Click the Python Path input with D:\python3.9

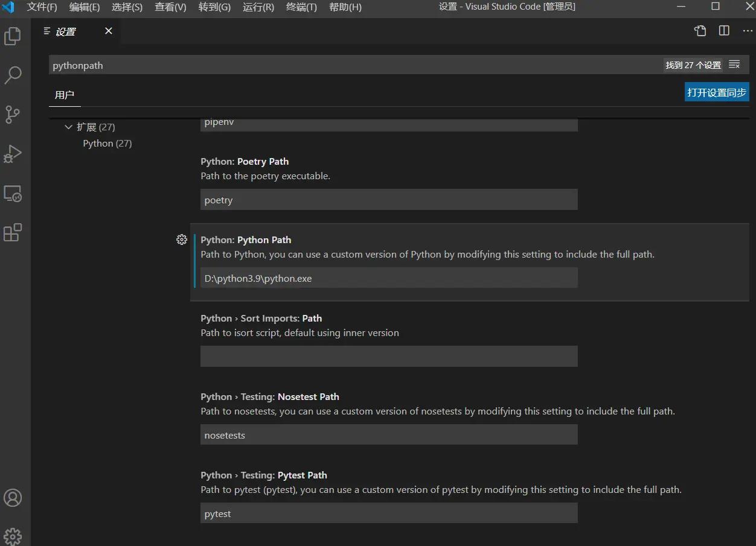[x=389, y=278]
